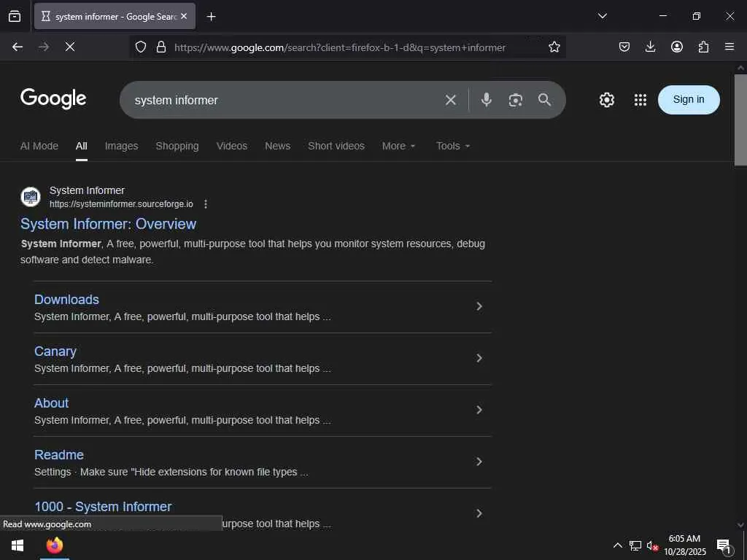Screen dimensions: 747x560
Task: Go to Google homepage via logo
Action: pyautogui.click(x=53, y=98)
